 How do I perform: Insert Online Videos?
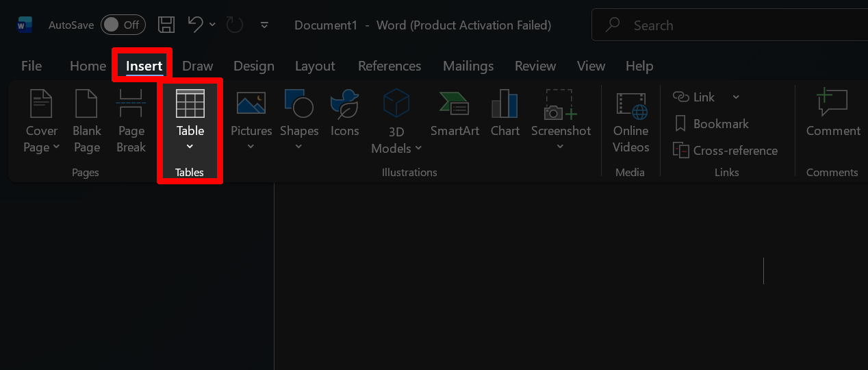[x=630, y=121]
